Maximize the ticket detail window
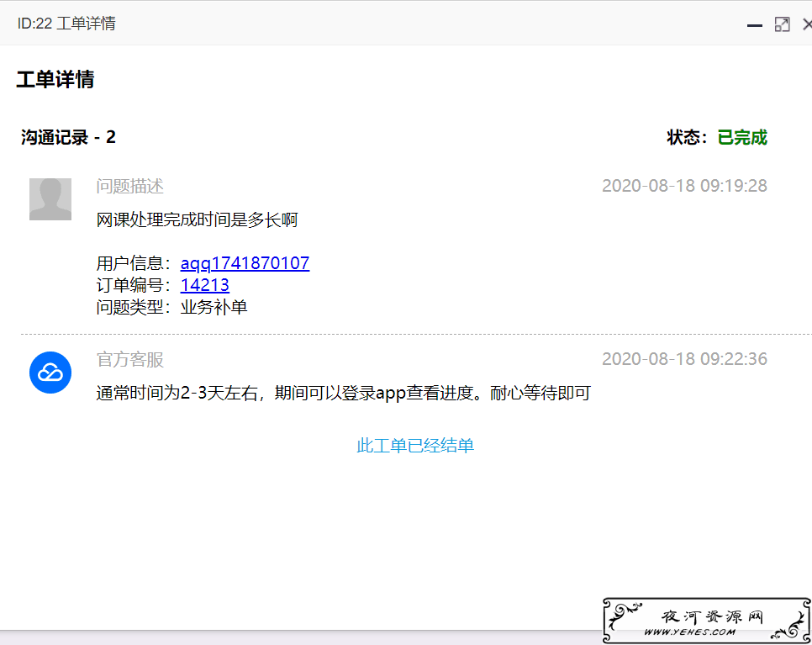Viewport: 812px width, 645px height. pyautogui.click(x=782, y=24)
